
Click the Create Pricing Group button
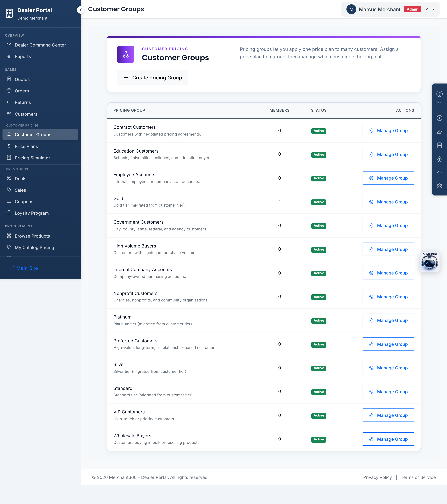click(153, 78)
